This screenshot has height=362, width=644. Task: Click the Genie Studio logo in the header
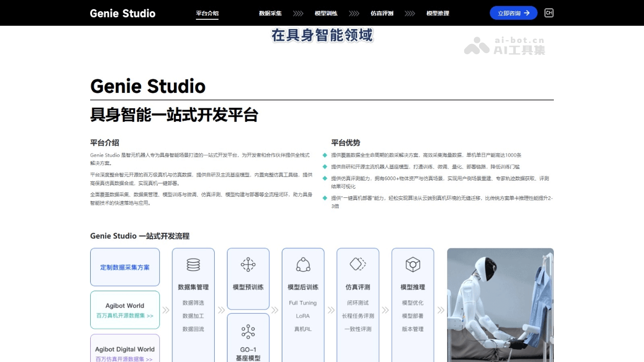pyautogui.click(x=122, y=13)
